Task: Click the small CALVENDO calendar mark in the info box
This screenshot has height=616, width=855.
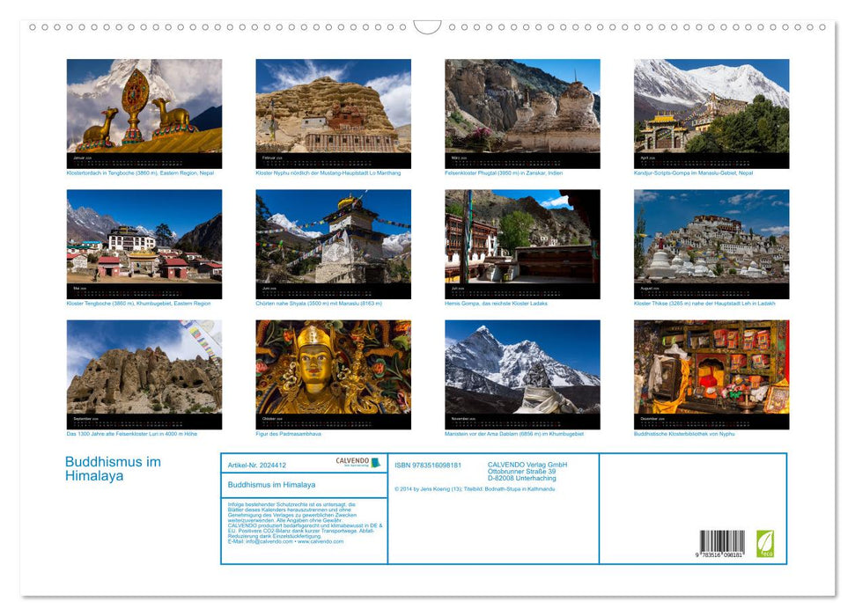Action: (375, 464)
